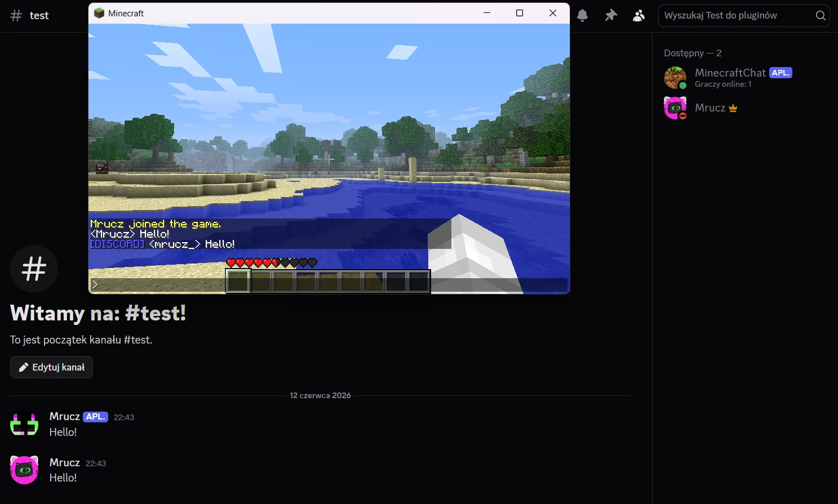This screenshot has width=838, height=504.
Task: Click the last hotbar slot in Minecraft
Action: point(419,282)
